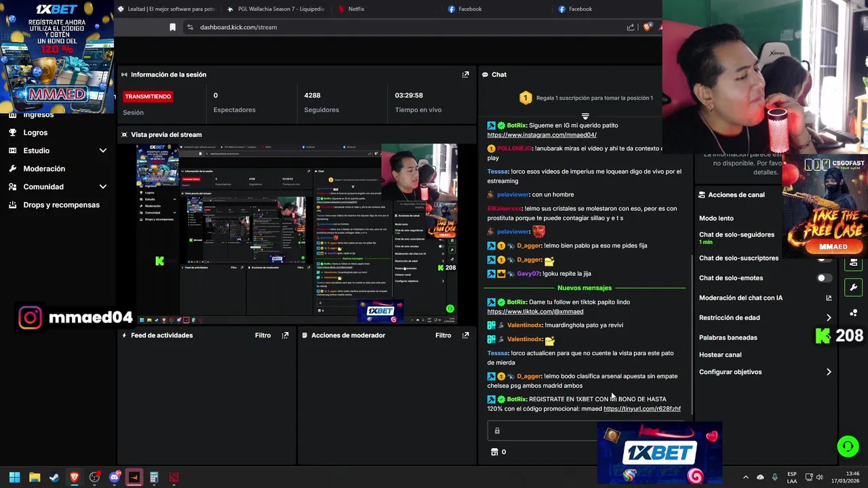
Task: Click the share page icon in address bar
Action: pyautogui.click(x=631, y=27)
